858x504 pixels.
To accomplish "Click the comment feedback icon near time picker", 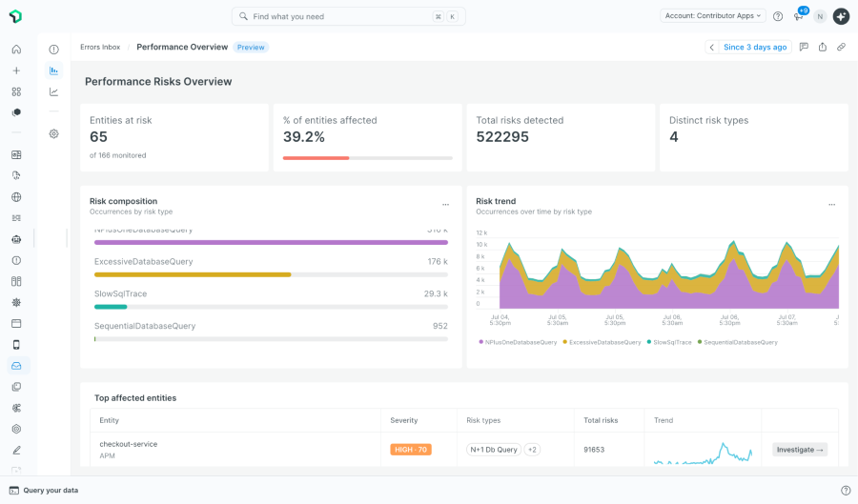I will (x=804, y=47).
